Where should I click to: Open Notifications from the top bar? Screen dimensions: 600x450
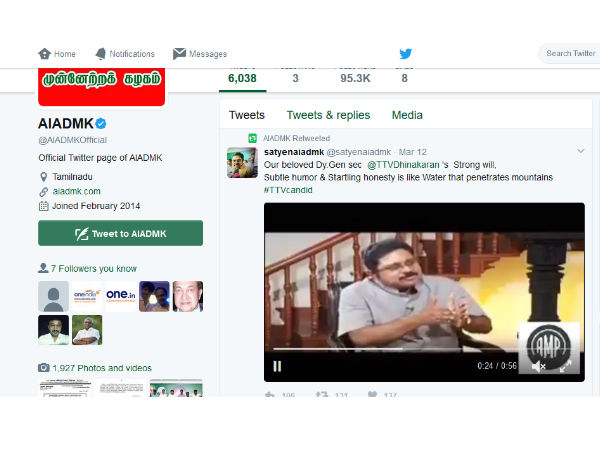(125, 54)
